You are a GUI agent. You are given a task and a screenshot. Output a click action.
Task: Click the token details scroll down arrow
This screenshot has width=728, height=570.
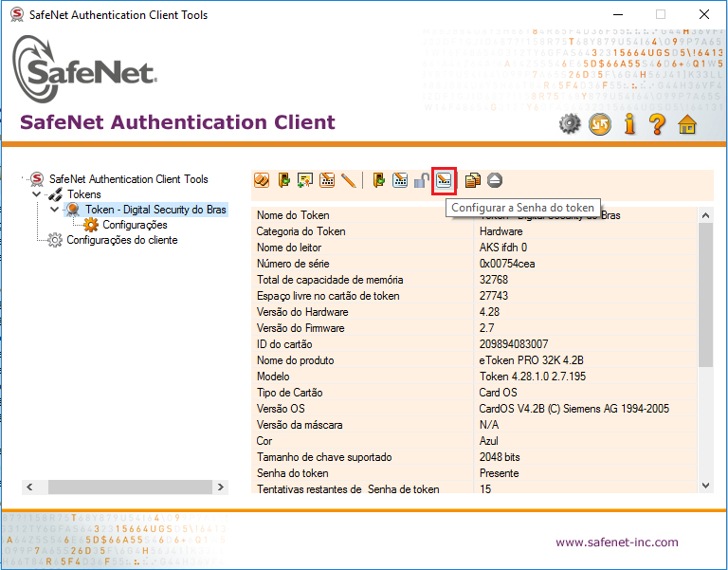705,486
